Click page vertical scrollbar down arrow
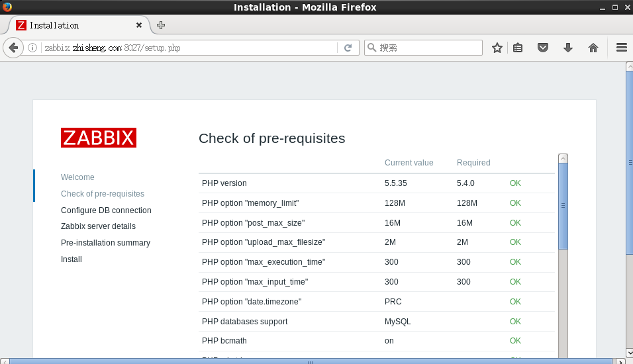 [630, 353]
